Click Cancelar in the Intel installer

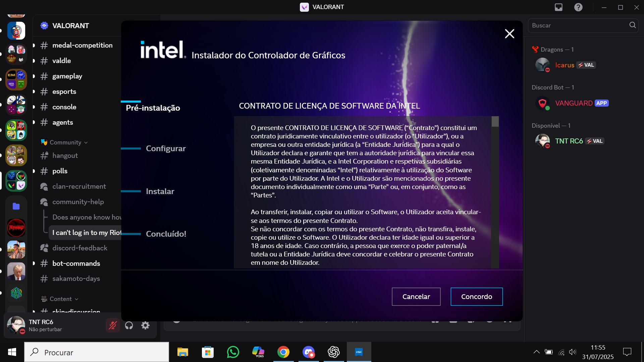pyautogui.click(x=416, y=297)
